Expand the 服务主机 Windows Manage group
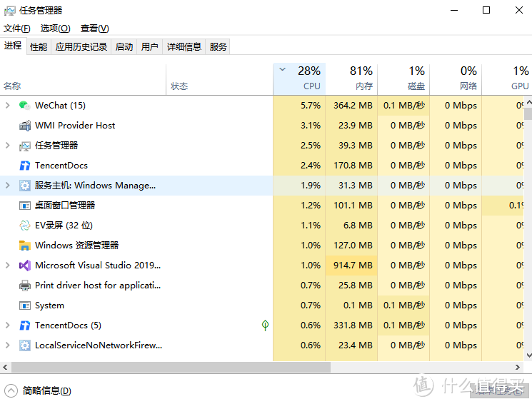 [7, 186]
